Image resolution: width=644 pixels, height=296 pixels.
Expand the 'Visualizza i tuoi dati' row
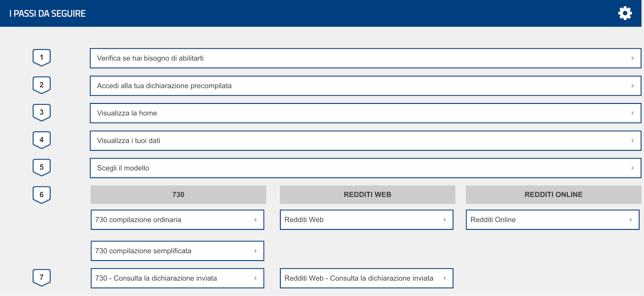point(365,140)
